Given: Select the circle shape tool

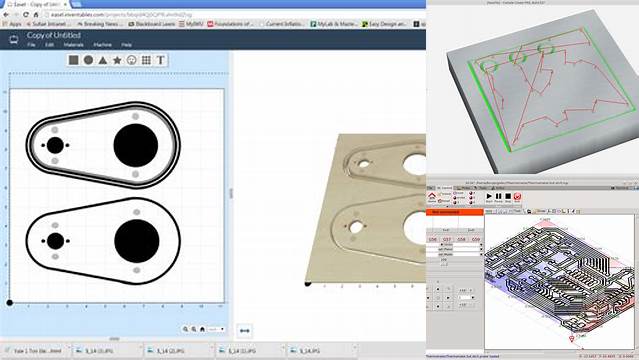Looking at the screenshot, I should (x=88, y=60).
